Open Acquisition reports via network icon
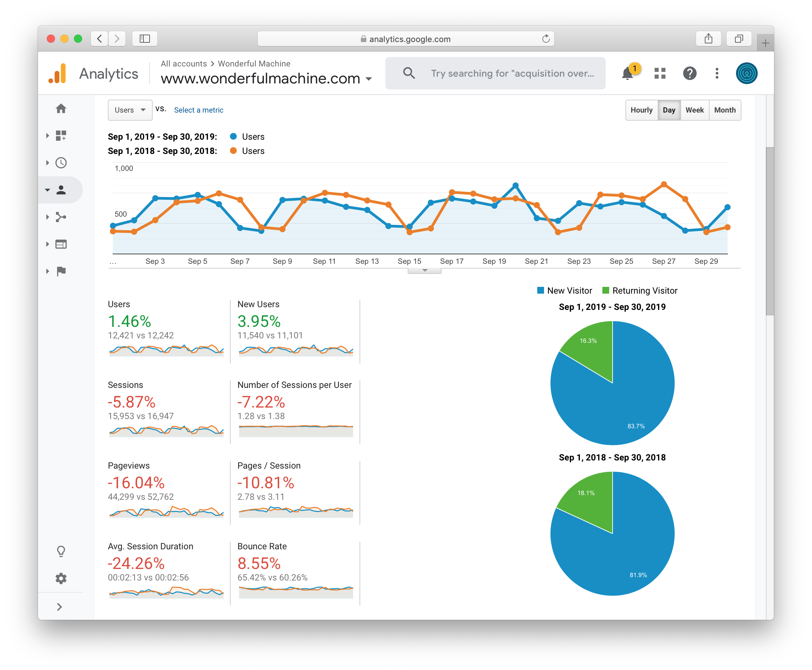 (61, 217)
